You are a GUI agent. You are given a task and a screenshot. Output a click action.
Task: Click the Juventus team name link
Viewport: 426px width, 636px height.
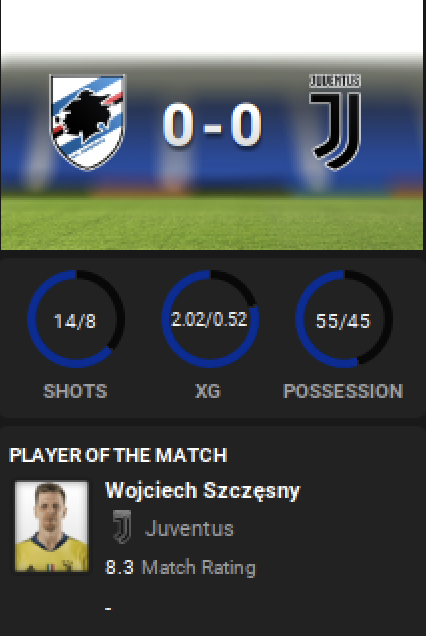click(189, 528)
